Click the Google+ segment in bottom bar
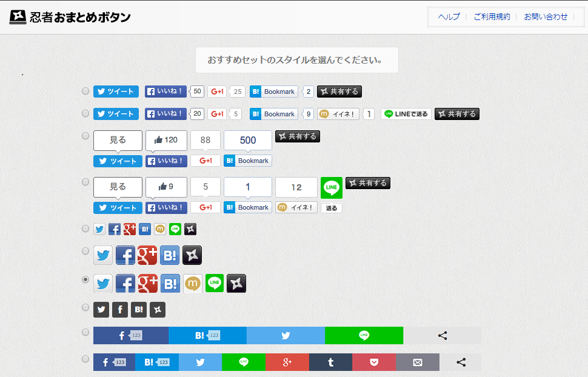The width and height of the screenshot is (588, 377). (287, 362)
